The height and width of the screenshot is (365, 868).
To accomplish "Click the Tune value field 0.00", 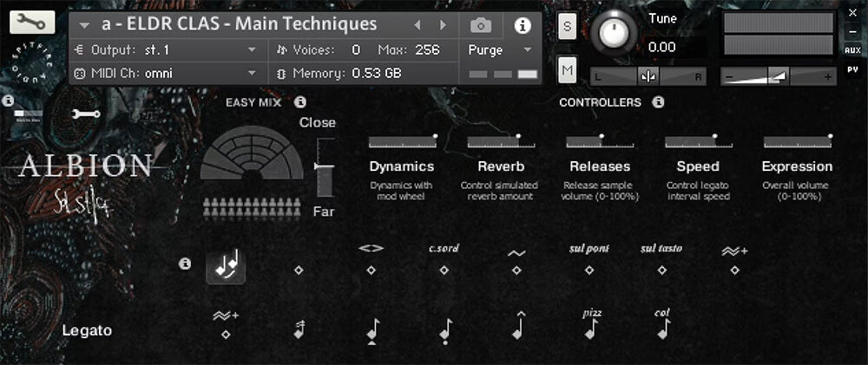I will pos(674,48).
